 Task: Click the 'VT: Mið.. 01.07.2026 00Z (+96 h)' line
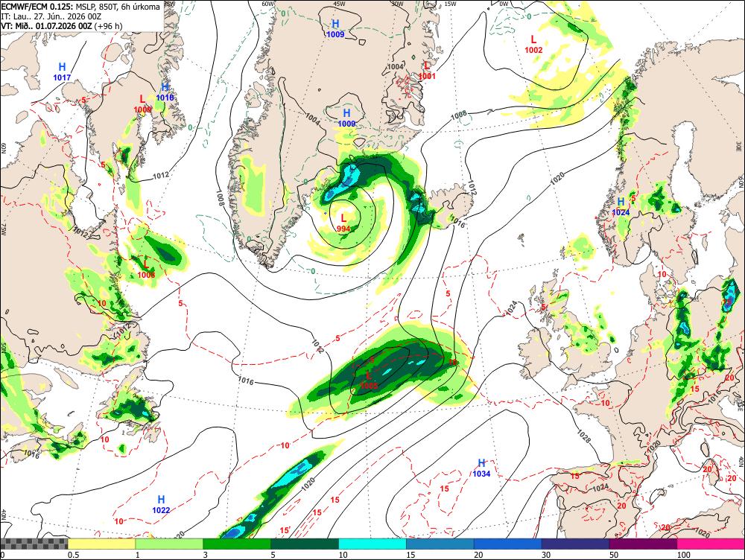point(61,26)
